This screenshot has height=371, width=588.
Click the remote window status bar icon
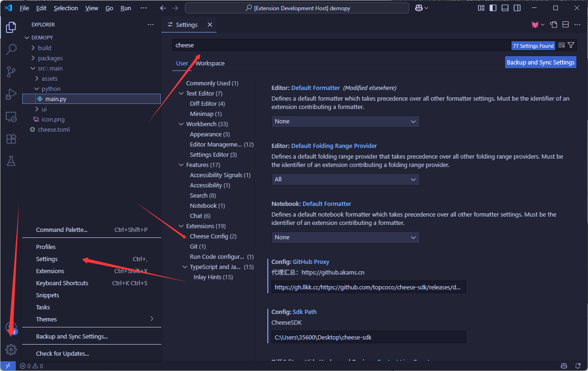[x=8, y=366]
